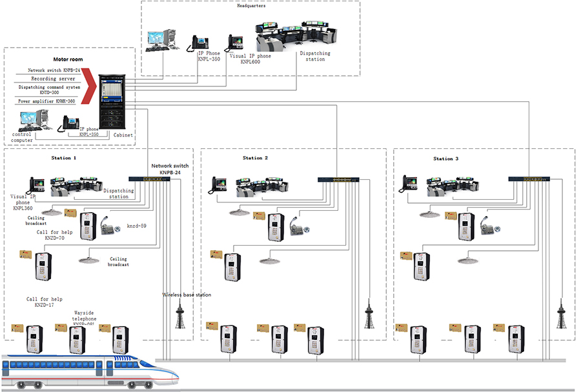Select the Station 2 network switch
This screenshot has width=581, height=392.
338,179
